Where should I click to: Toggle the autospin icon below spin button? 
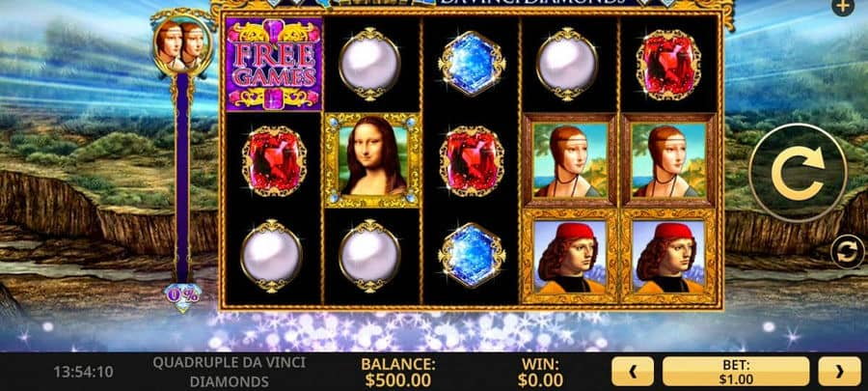[x=847, y=252]
